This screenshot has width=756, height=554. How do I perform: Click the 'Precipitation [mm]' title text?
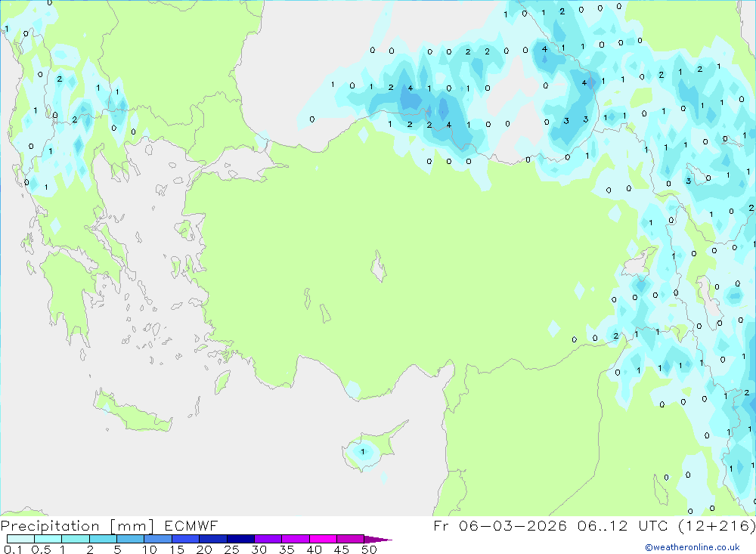pyautogui.click(x=78, y=526)
